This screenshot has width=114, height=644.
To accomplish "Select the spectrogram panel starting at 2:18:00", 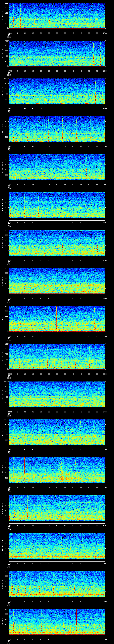I will [57, 91].
